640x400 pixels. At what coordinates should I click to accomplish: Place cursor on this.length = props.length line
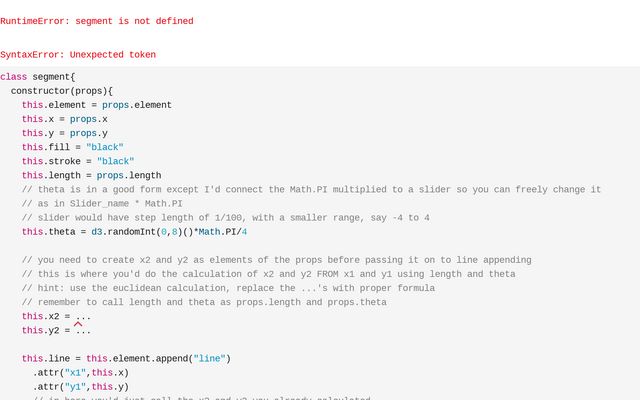point(92,175)
